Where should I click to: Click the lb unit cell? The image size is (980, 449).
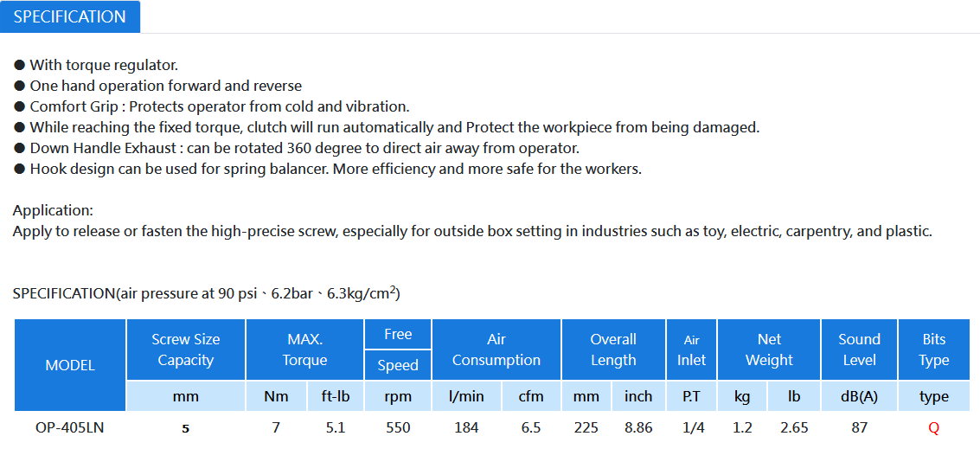(x=794, y=396)
